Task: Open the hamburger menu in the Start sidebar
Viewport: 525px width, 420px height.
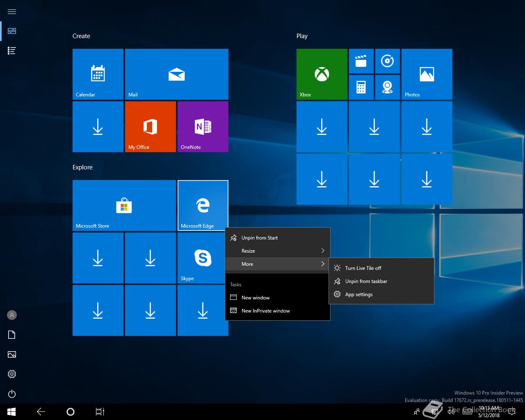Action: coord(12,11)
